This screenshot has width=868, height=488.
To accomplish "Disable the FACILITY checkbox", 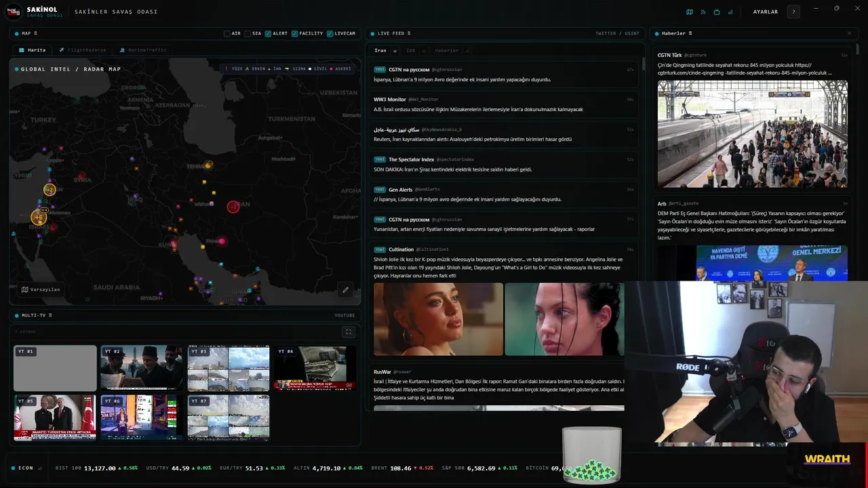I will coord(295,33).
